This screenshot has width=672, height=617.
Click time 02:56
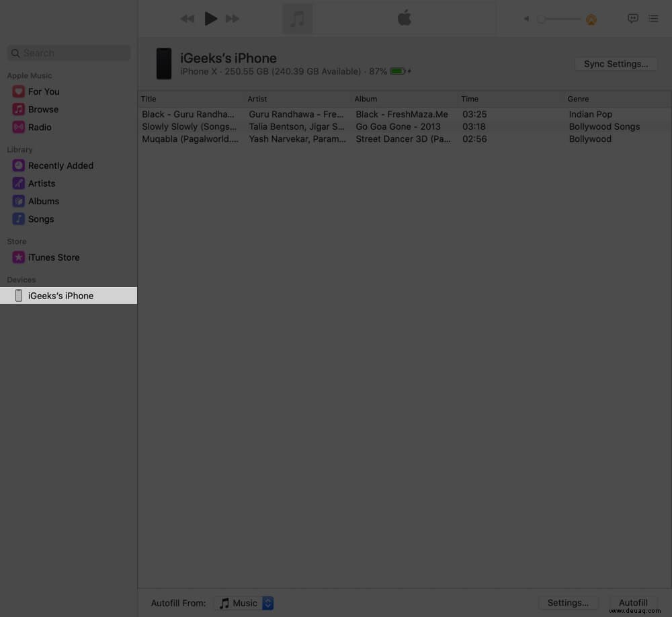click(x=474, y=139)
